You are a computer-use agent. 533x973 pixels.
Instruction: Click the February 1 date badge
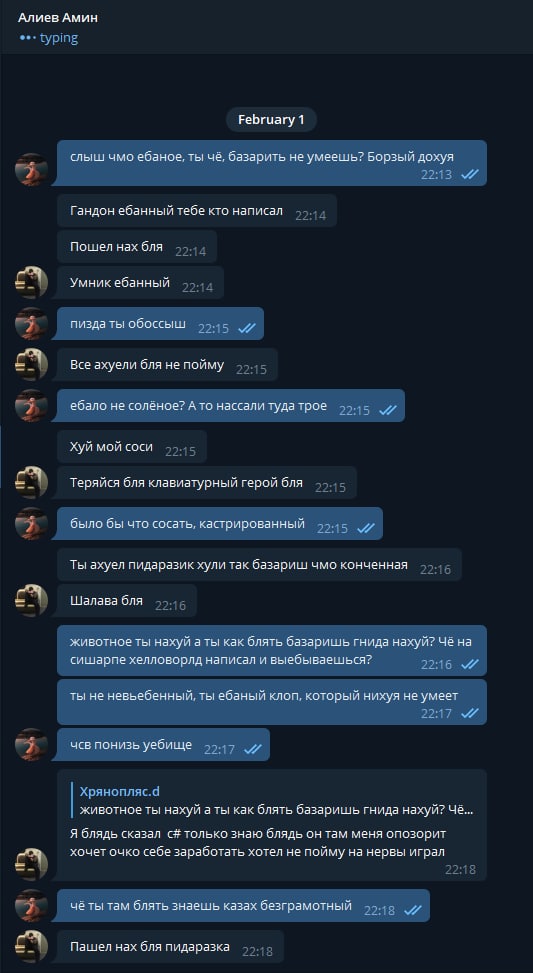point(271,119)
